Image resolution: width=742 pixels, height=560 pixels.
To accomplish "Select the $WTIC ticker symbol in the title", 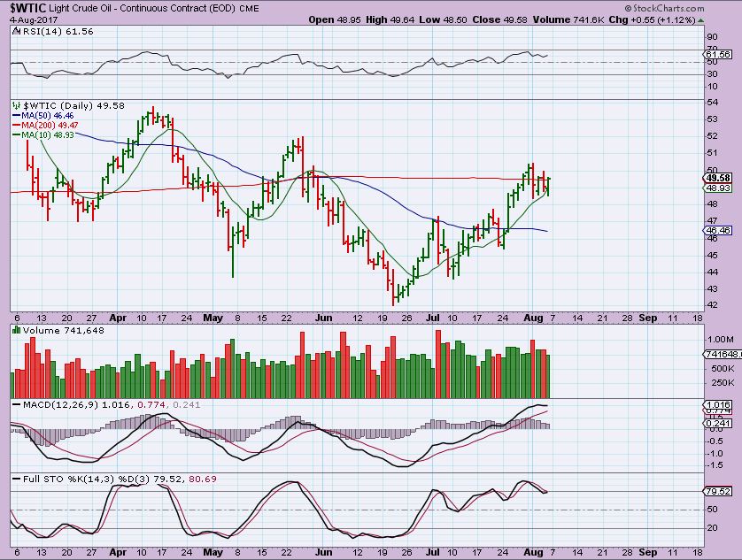I will [28, 8].
